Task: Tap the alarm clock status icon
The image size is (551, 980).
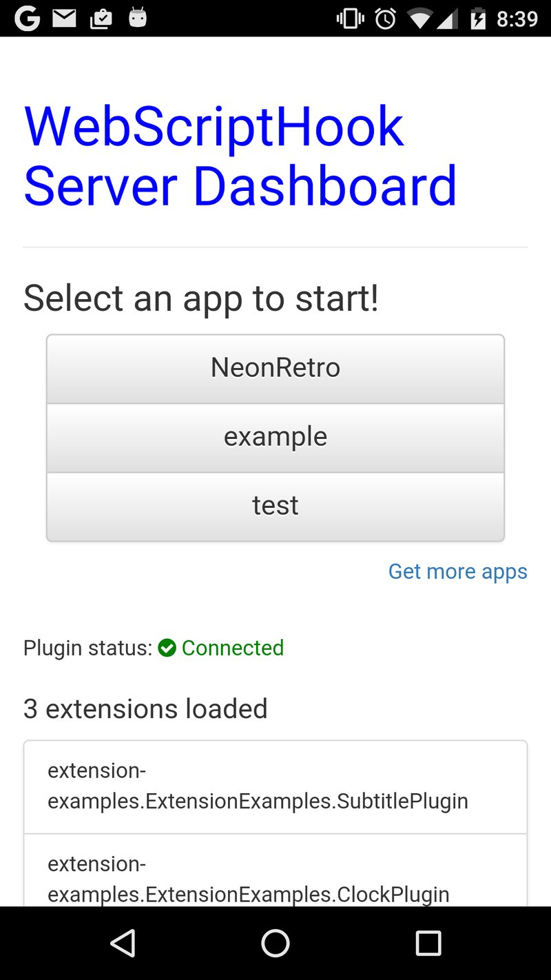Action: (x=386, y=19)
